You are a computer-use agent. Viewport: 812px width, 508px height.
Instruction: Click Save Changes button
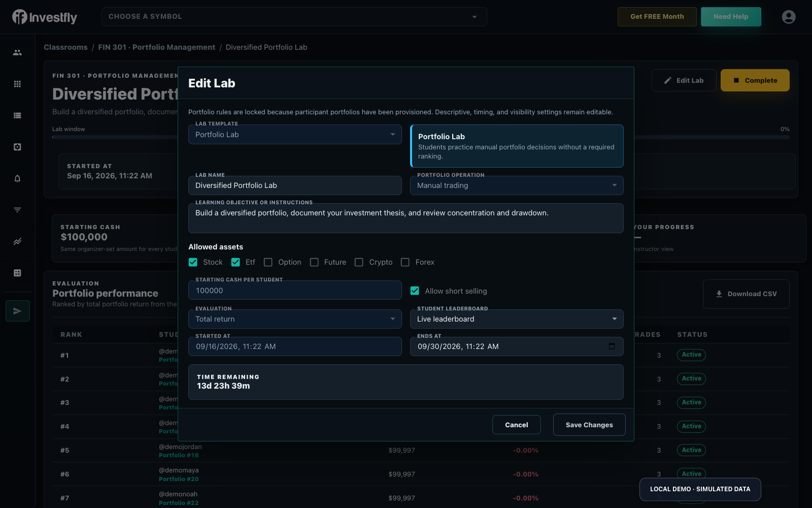click(589, 425)
